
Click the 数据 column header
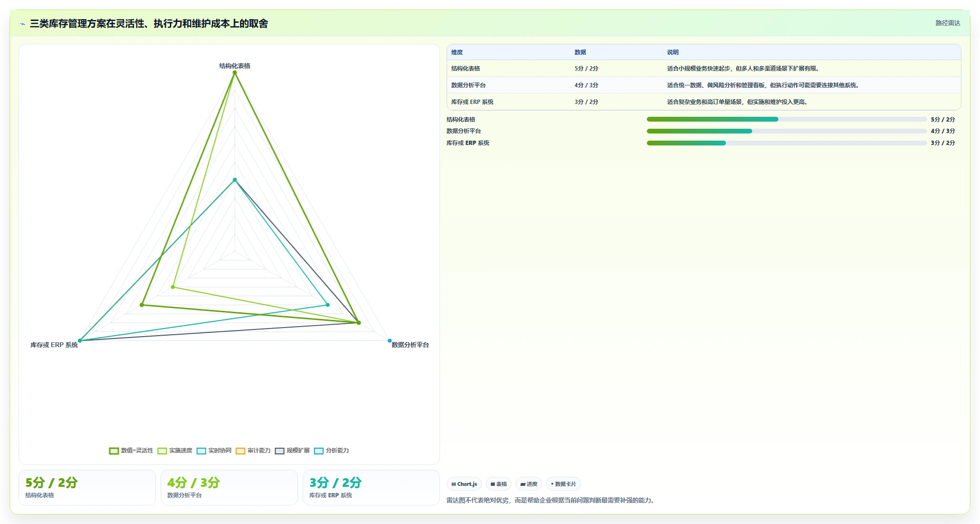pyautogui.click(x=580, y=52)
